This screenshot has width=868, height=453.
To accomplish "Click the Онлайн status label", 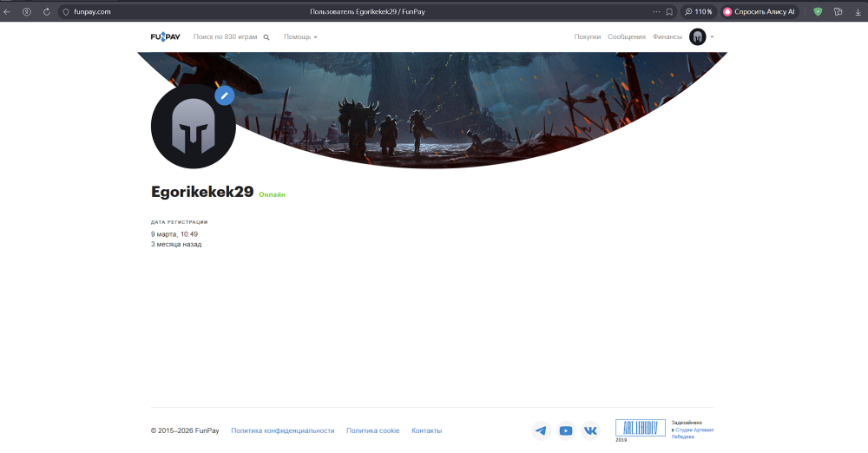I will click(272, 194).
